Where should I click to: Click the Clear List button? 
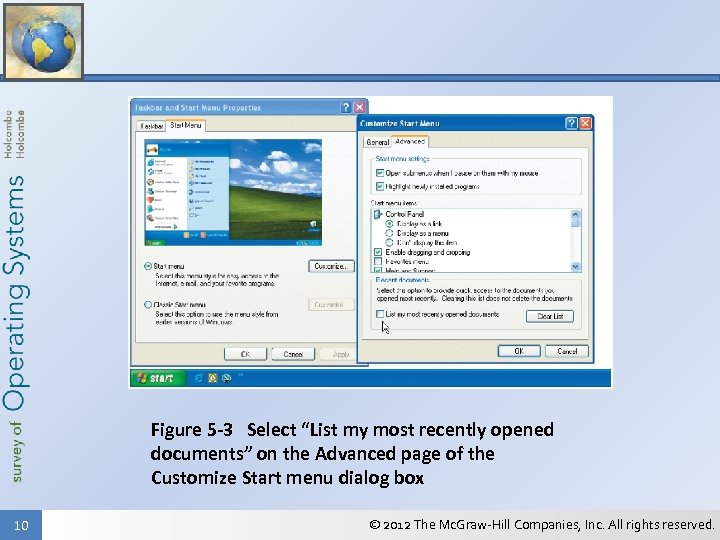(x=550, y=316)
